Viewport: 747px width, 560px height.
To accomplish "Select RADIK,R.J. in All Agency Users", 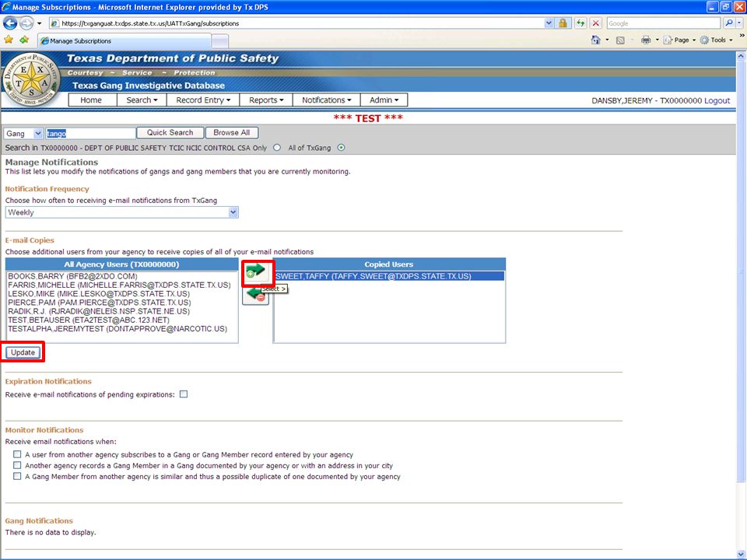I will click(122, 311).
